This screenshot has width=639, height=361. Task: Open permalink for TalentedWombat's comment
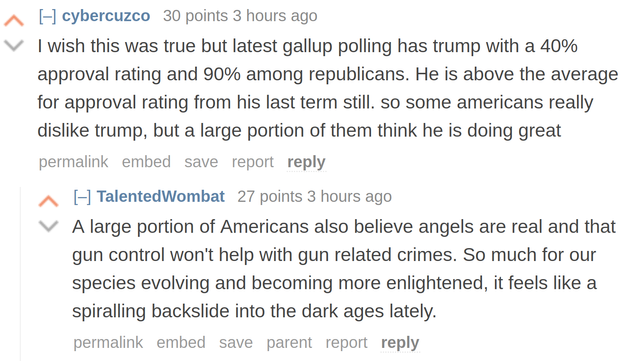point(108,343)
